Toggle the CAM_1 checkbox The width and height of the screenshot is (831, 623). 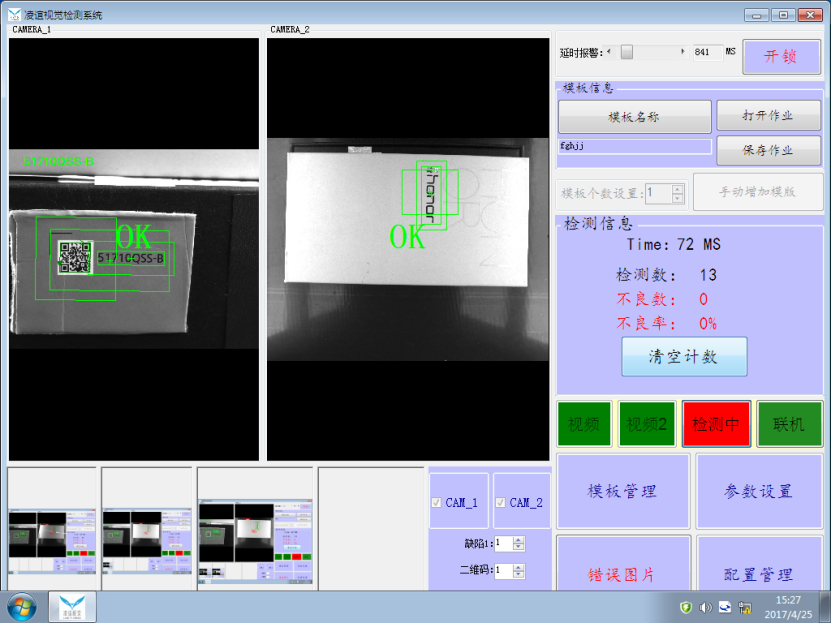(436, 503)
